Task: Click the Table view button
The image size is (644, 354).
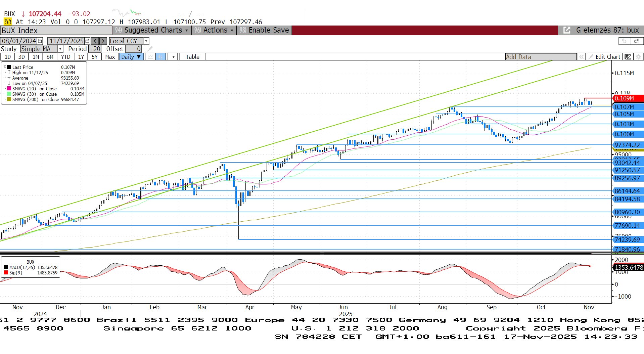Action: click(192, 57)
